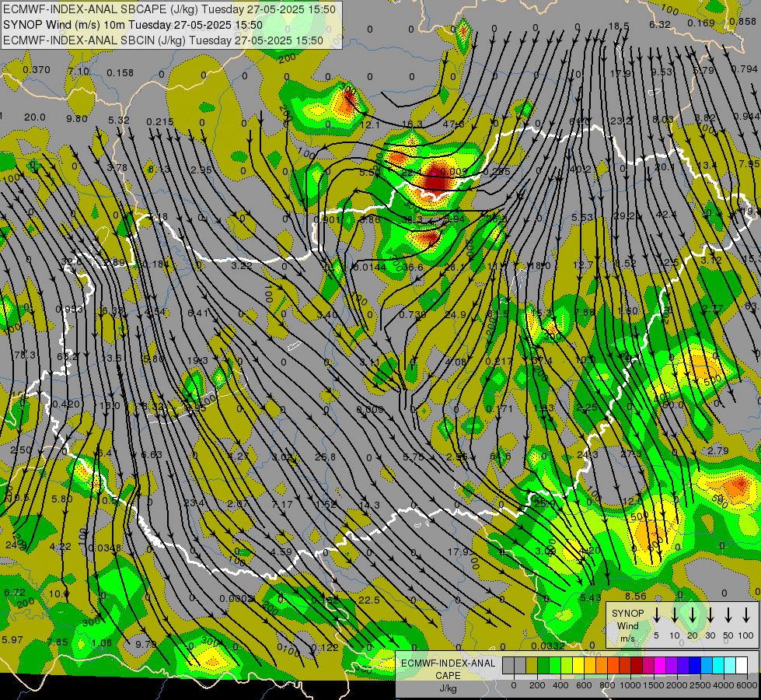761x700 pixels.
Task: Select the indigo violet CAPE legend swatch
Action: coord(682,665)
